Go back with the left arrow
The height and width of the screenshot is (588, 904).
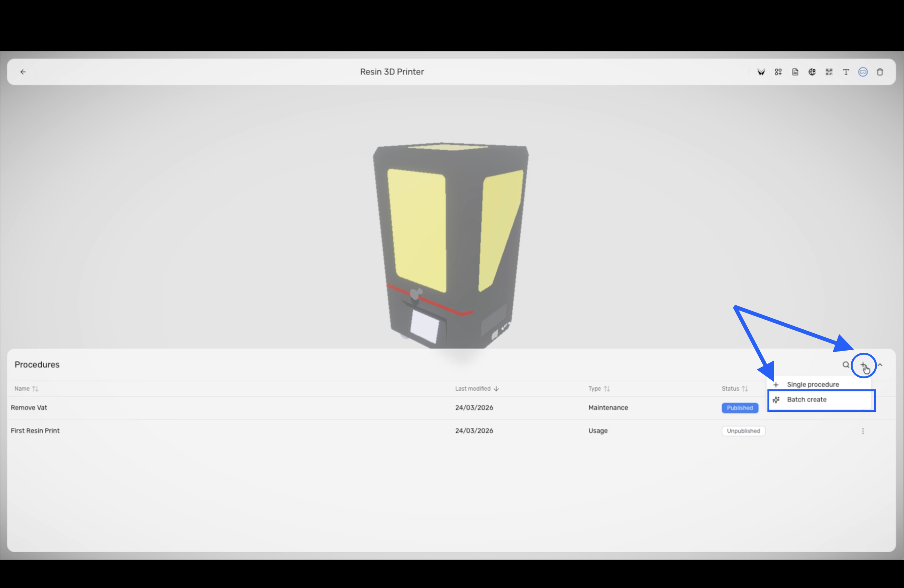(23, 72)
